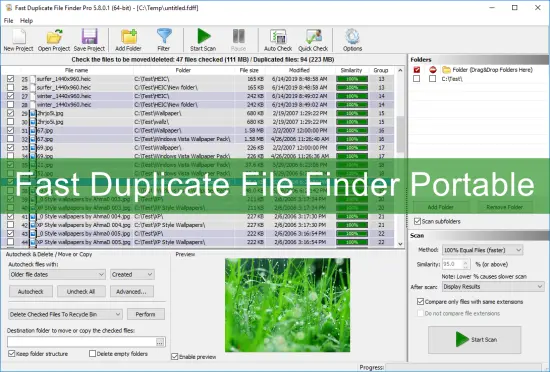The height and width of the screenshot is (372, 550).
Task: Toggle Compare only files with same extensions
Action: pyautogui.click(x=420, y=302)
